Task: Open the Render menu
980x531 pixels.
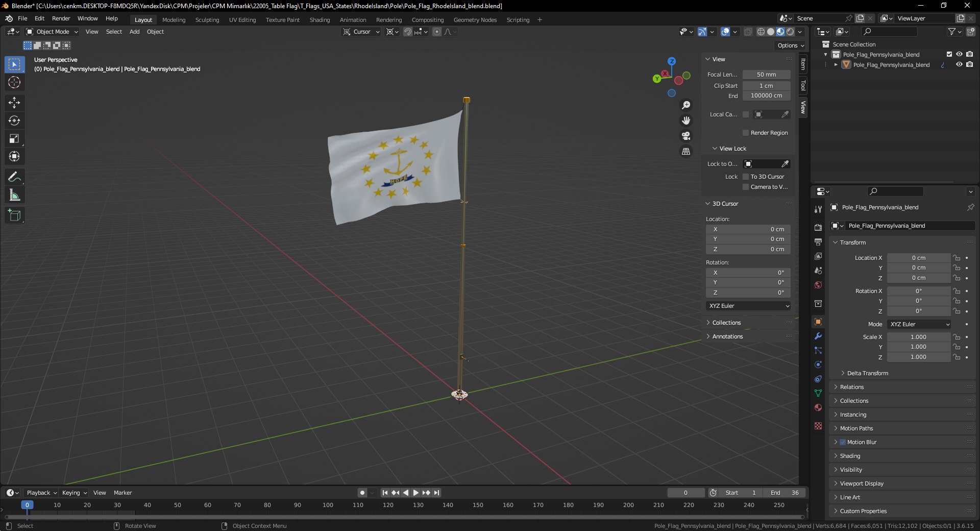Action: pos(61,18)
